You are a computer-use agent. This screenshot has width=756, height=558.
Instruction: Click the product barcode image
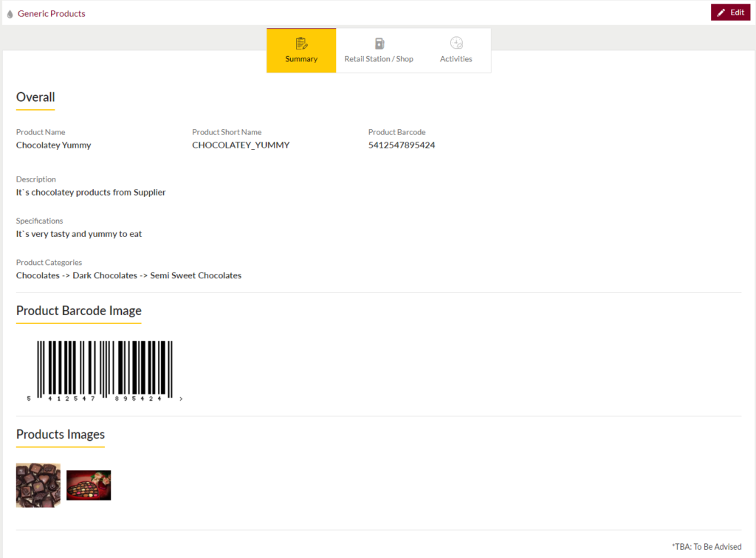click(x=105, y=371)
